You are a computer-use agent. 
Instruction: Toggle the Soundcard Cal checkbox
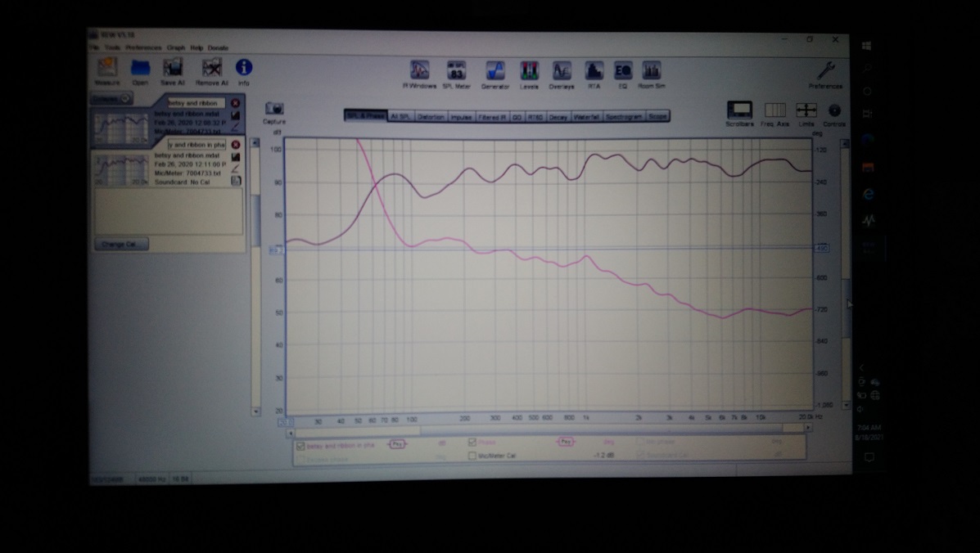pos(640,454)
